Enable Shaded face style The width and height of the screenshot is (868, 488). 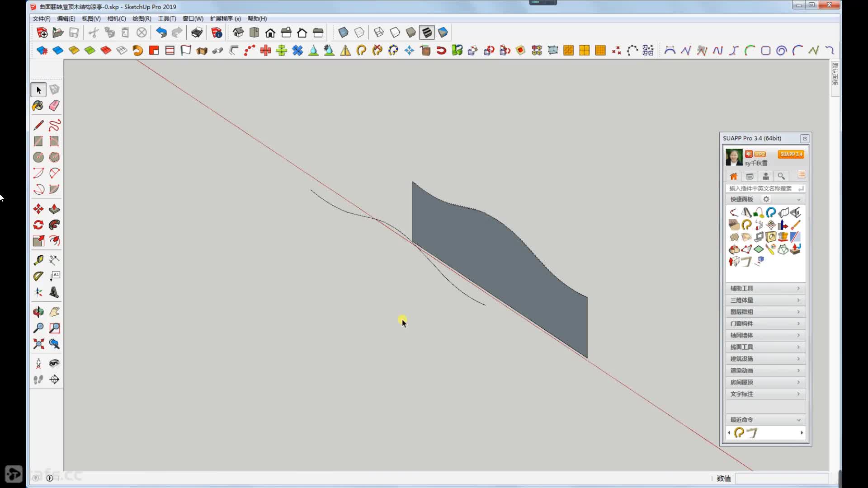(x=410, y=33)
